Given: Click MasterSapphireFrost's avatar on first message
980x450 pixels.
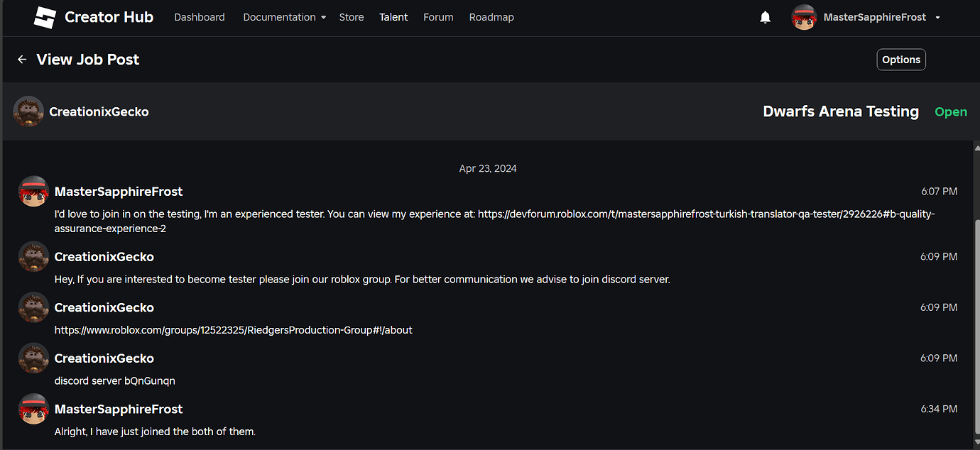Looking at the screenshot, I should point(33,191).
